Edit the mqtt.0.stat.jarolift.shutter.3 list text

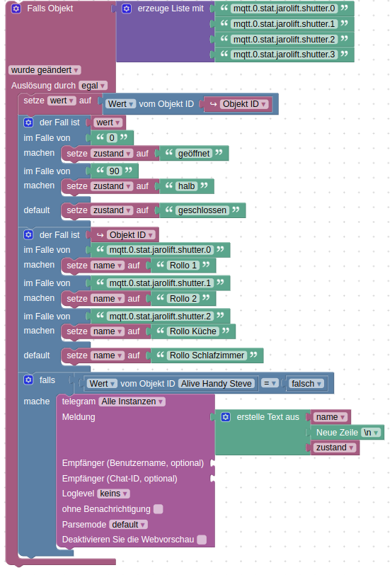[x=284, y=55]
